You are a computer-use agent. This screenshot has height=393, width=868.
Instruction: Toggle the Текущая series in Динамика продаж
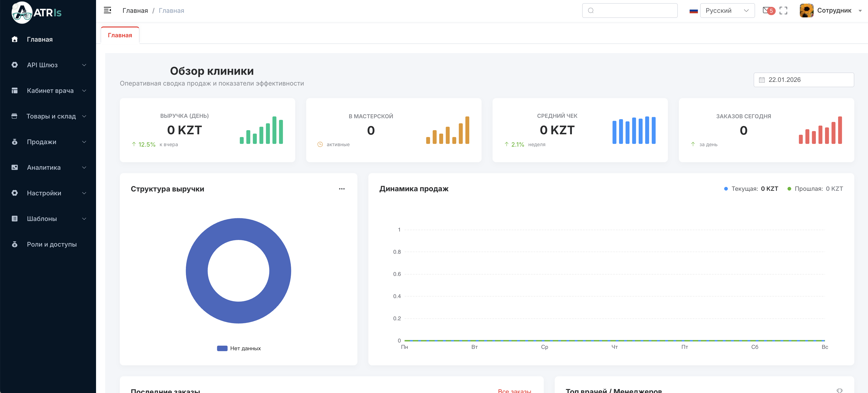click(x=751, y=189)
